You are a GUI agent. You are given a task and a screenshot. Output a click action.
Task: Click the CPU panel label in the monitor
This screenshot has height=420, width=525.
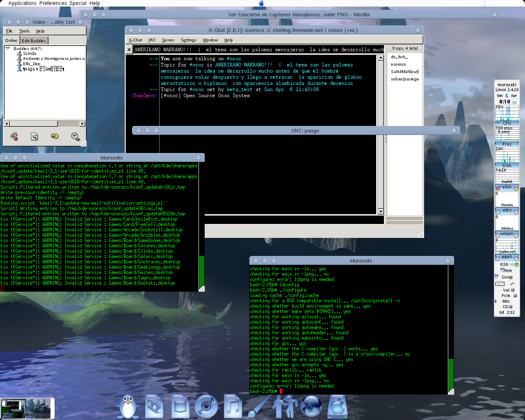coord(507,123)
